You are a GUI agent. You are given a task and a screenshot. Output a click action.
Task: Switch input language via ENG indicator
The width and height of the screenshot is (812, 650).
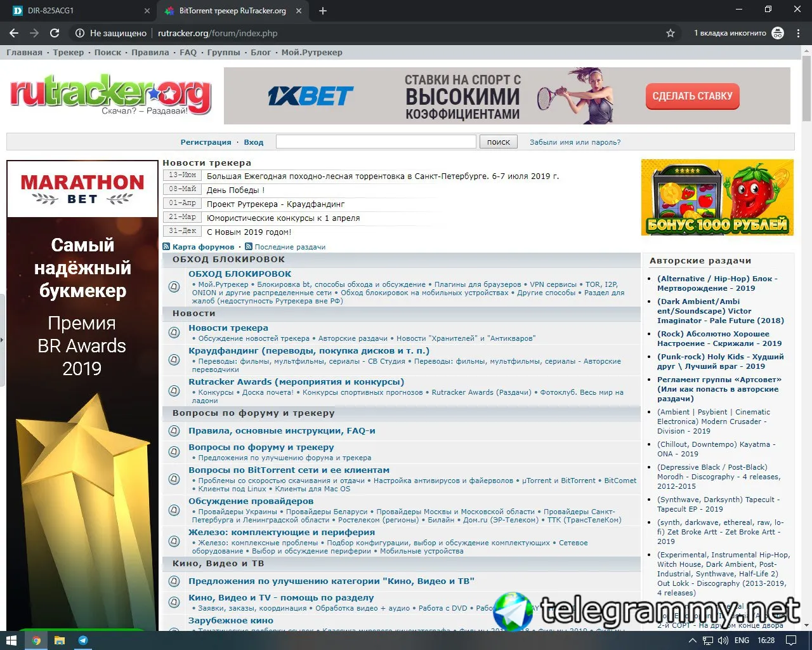742,640
